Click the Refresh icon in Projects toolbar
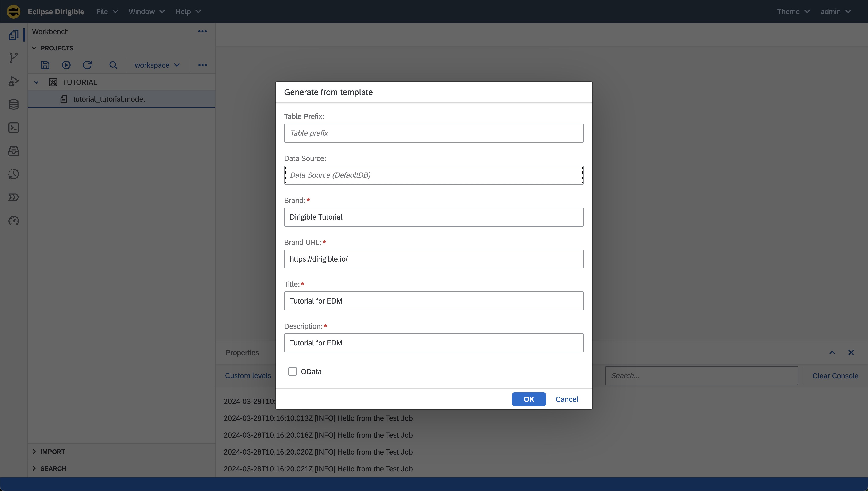This screenshot has width=868, height=491. coord(87,65)
